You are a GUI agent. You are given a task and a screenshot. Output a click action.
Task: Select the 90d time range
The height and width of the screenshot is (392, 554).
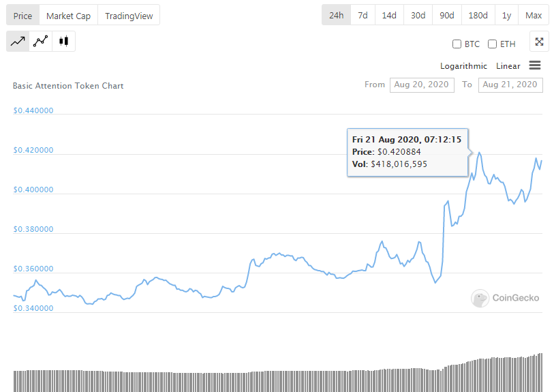pyautogui.click(x=447, y=15)
